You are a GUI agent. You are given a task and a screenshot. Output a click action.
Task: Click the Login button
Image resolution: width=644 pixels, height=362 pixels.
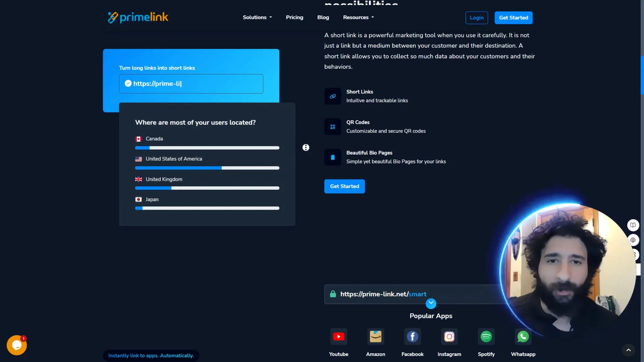point(476,18)
